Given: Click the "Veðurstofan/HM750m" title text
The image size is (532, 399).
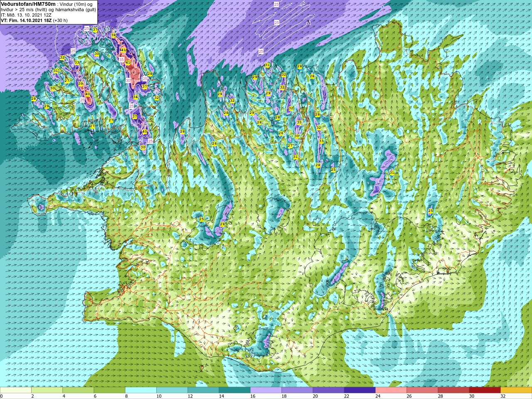Looking at the screenshot, I should coord(28,4).
